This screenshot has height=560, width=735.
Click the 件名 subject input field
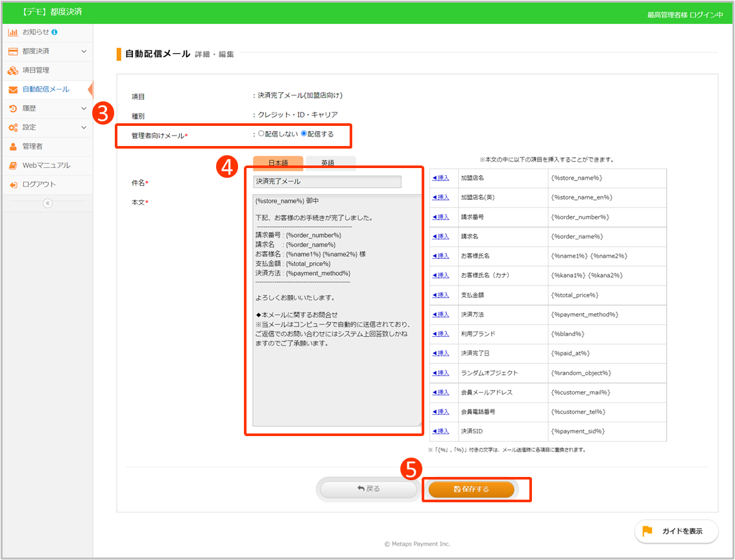[327, 182]
